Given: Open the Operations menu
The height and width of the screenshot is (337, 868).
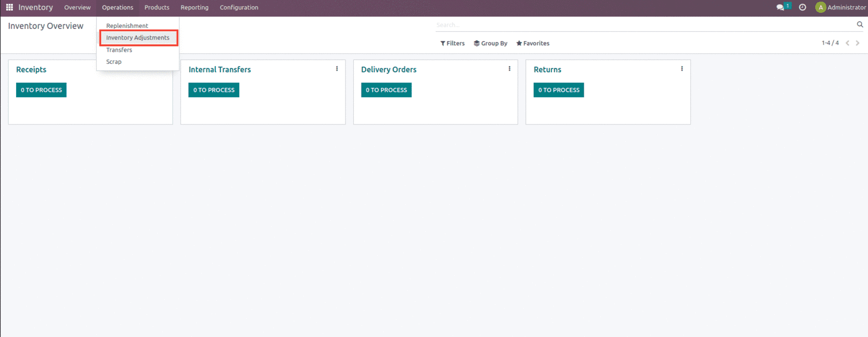Looking at the screenshot, I should [118, 7].
